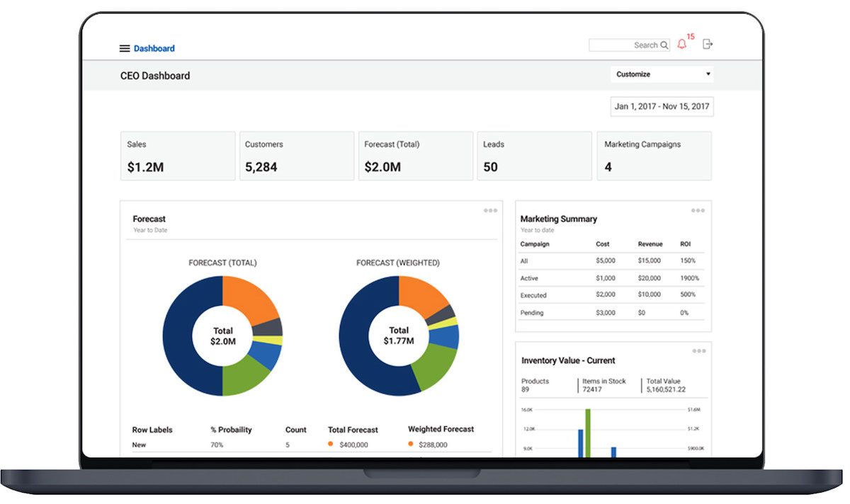This screenshot has width=850, height=504.
Task: Click the Customize dropdown caret arrow
Action: point(707,74)
